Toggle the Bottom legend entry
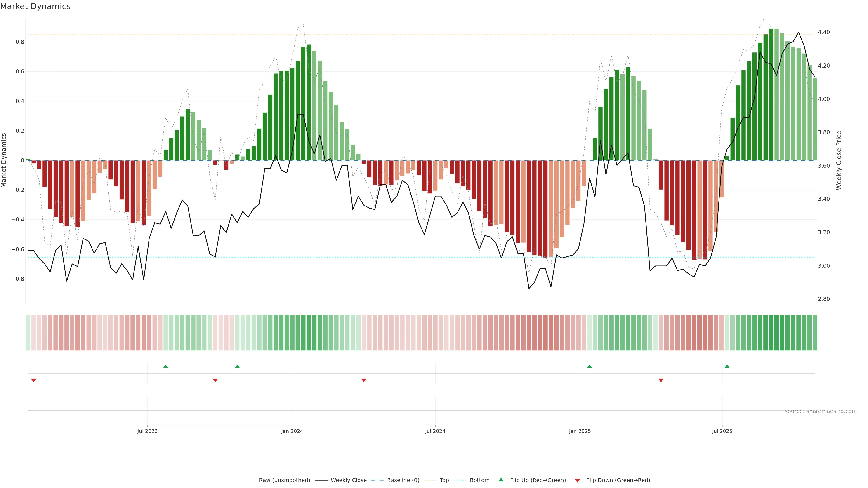Viewport: 868px width, 488px height. click(x=479, y=480)
